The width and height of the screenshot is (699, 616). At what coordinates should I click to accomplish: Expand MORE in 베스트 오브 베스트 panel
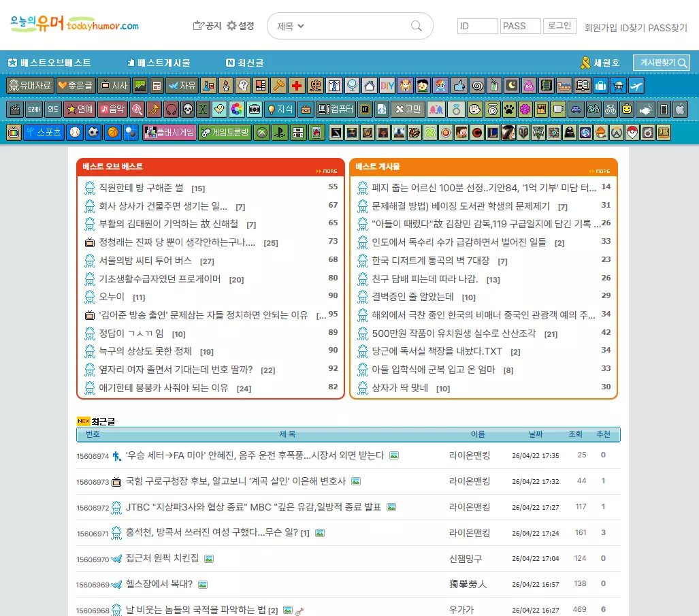click(x=327, y=171)
